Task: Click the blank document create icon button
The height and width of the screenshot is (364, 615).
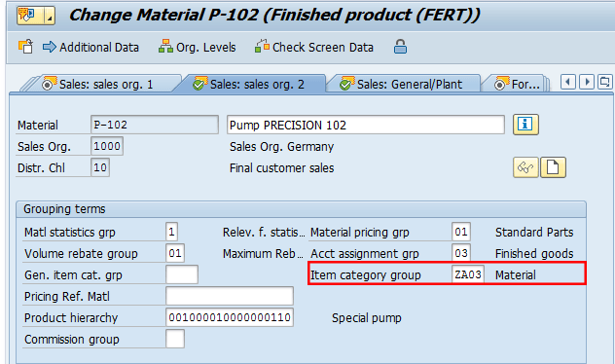Action: (x=553, y=167)
